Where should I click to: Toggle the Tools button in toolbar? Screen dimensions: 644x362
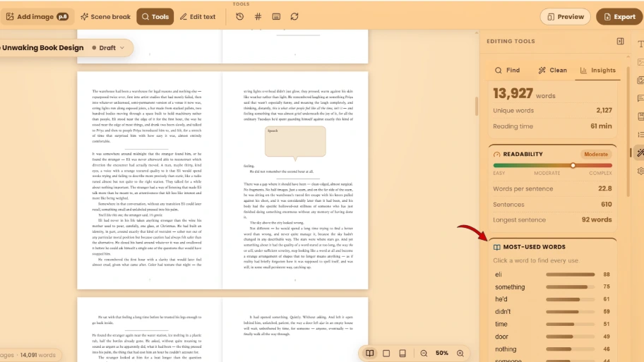tap(155, 17)
